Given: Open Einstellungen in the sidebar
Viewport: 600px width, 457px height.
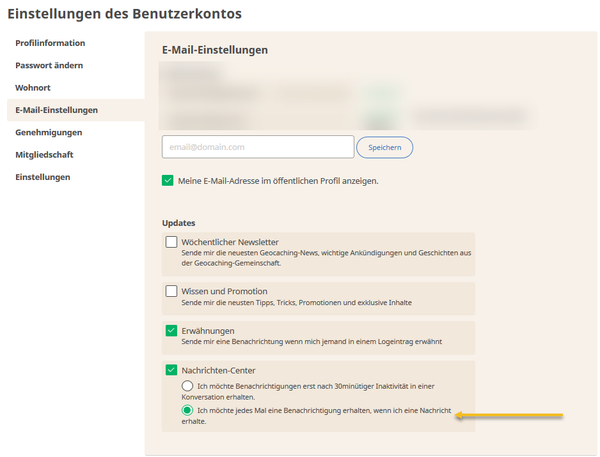Looking at the screenshot, I should 43,177.
